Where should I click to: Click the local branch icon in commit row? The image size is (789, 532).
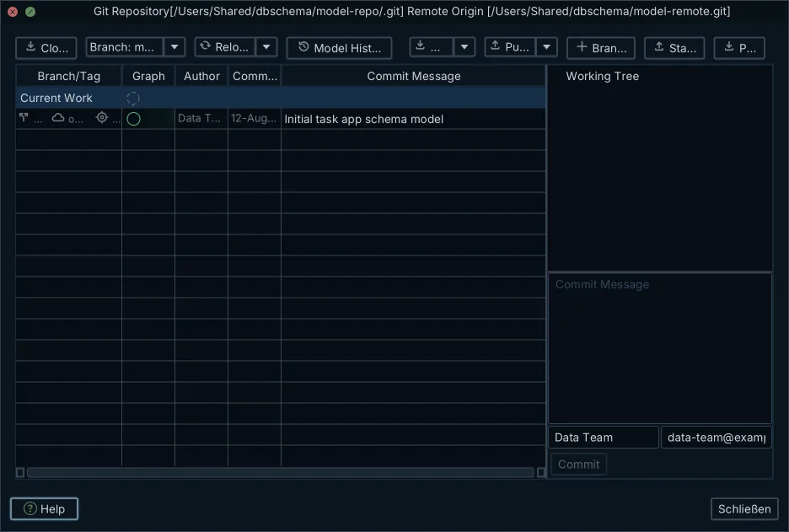(24, 118)
